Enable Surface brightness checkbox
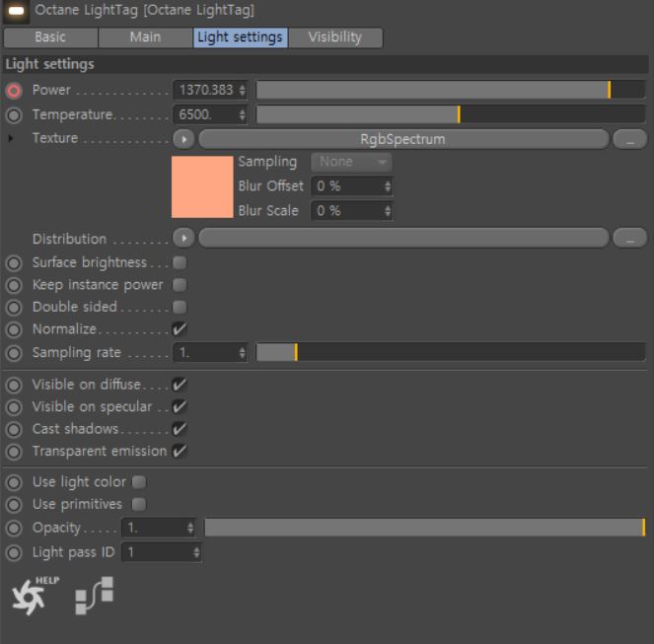Image resolution: width=654 pixels, height=644 pixels. [x=180, y=262]
